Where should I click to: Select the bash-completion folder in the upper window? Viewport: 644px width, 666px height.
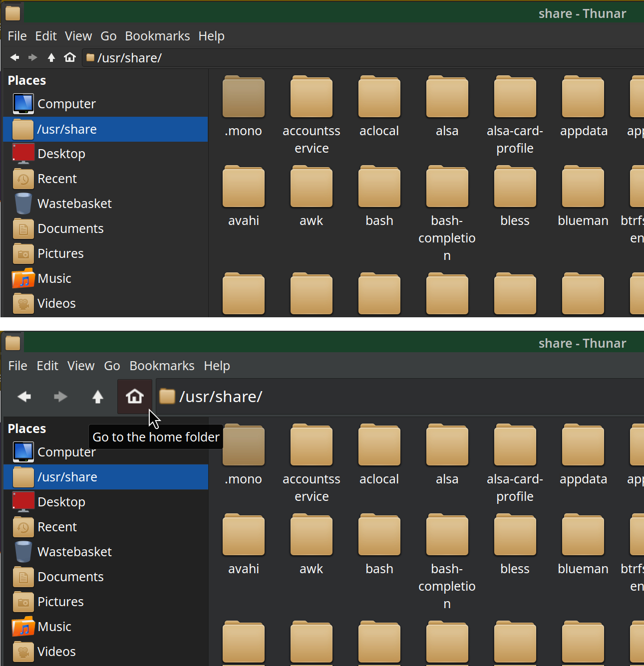447,215
